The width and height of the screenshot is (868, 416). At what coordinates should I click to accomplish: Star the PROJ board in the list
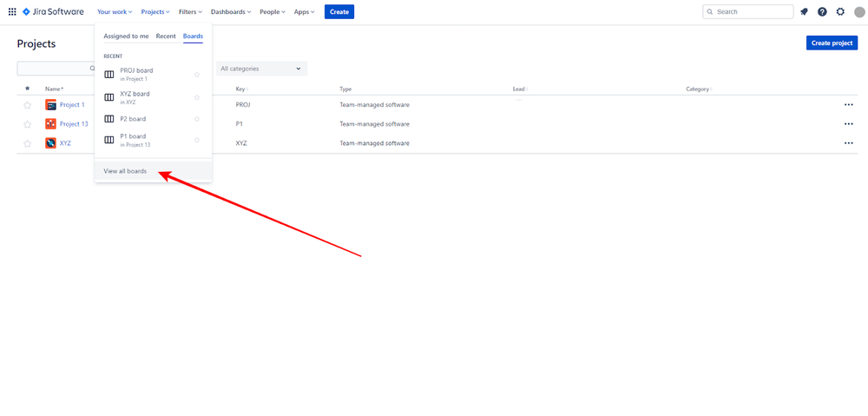click(197, 75)
